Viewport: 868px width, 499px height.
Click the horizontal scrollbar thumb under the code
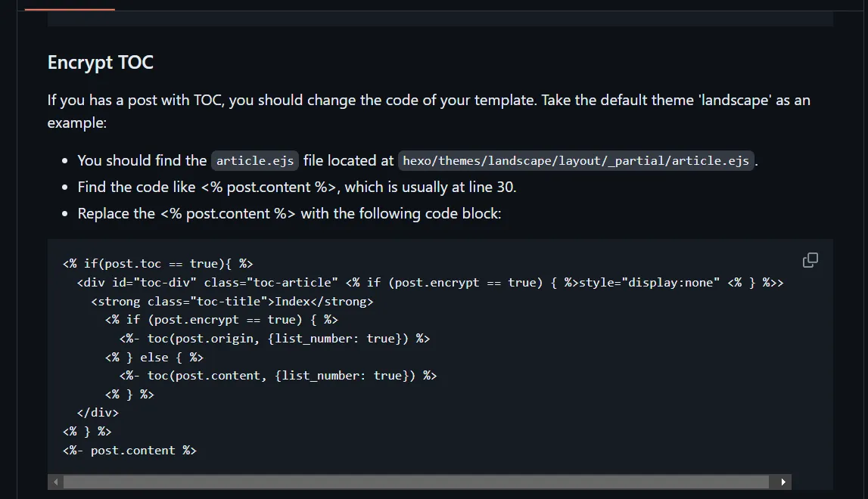pos(416,482)
